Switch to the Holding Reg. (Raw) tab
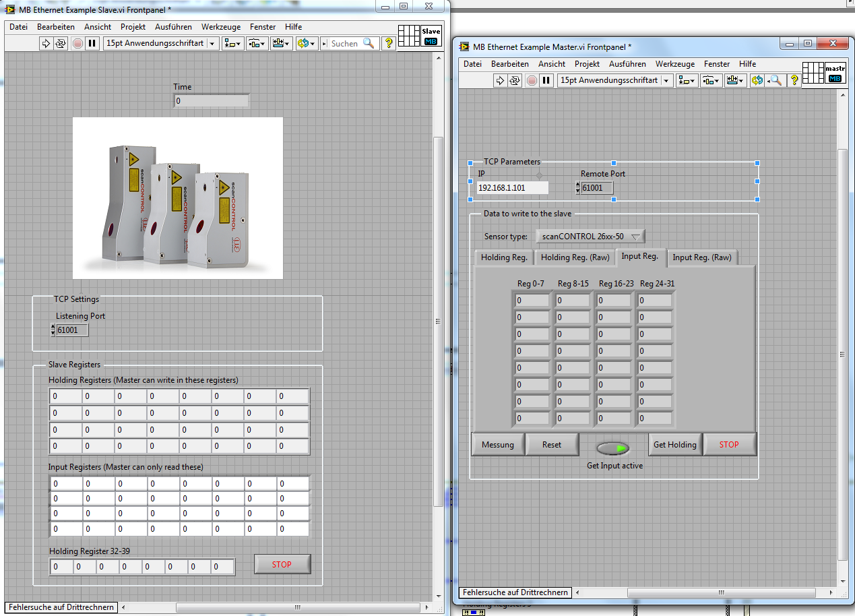The height and width of the screenshot is (616, 855). (x=575, y=257)
